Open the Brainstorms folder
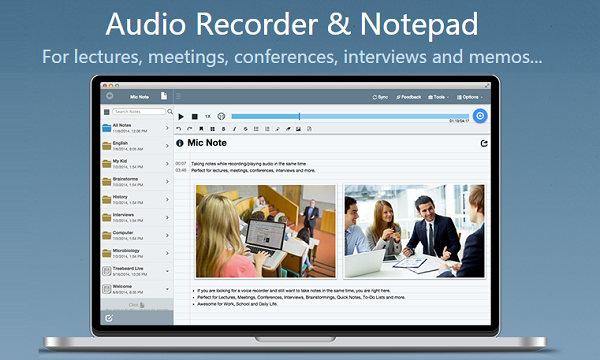 point(137,182)
